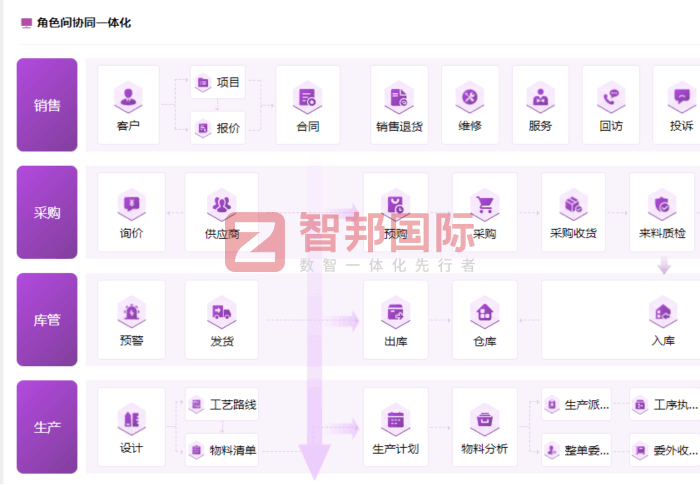Open the 委外收... outsourcing receipt entry

pyautogui.click(x=665, y=450)
